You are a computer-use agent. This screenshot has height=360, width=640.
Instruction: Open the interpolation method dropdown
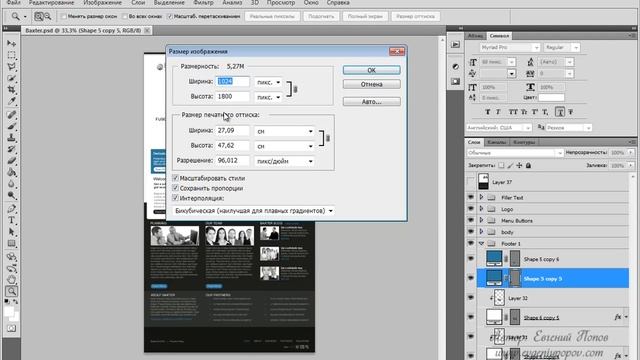pos(253,211)
